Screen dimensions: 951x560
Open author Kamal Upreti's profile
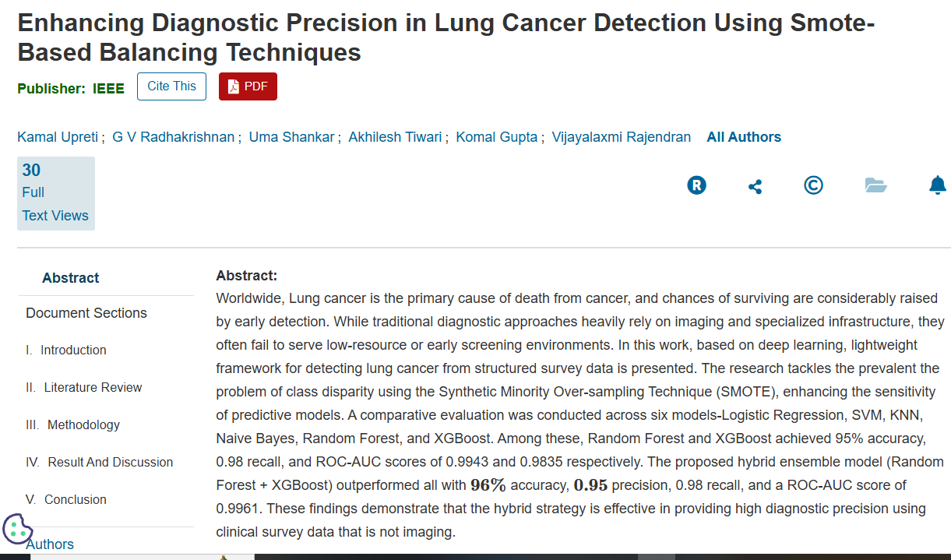click(58, 137)
